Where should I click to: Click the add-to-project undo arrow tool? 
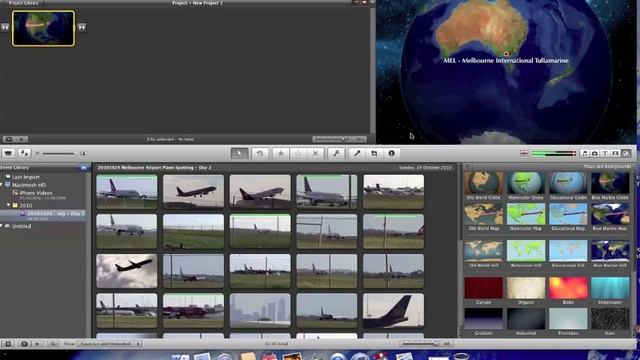point(260,153)
